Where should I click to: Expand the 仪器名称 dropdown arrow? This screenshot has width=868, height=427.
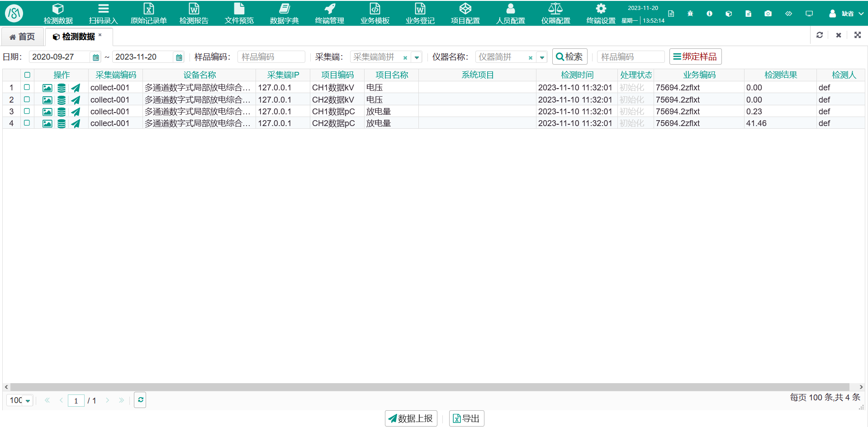click(x=542, y=57)
